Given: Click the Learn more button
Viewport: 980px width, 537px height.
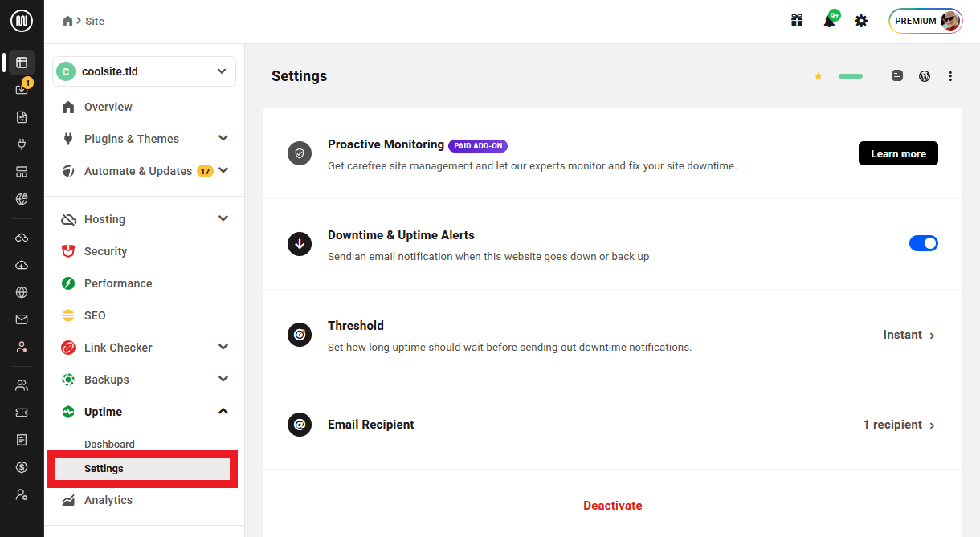Looking at the screenshot, I should coord(898,153).
